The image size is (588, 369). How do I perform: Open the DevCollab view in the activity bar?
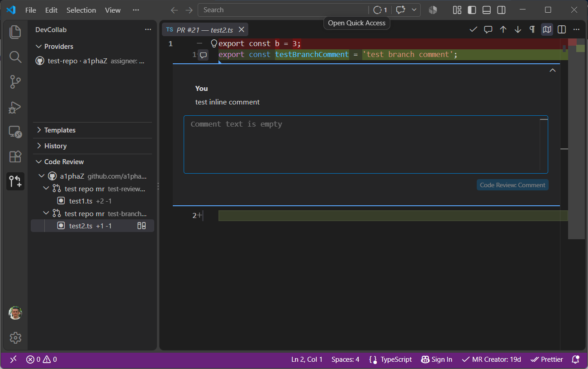(x=15, y=181)
